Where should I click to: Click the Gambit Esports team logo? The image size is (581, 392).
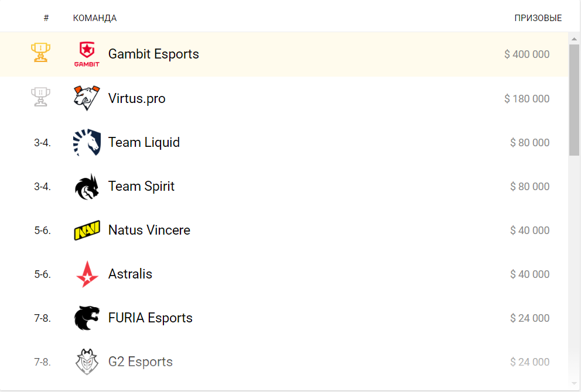(87, 54)
